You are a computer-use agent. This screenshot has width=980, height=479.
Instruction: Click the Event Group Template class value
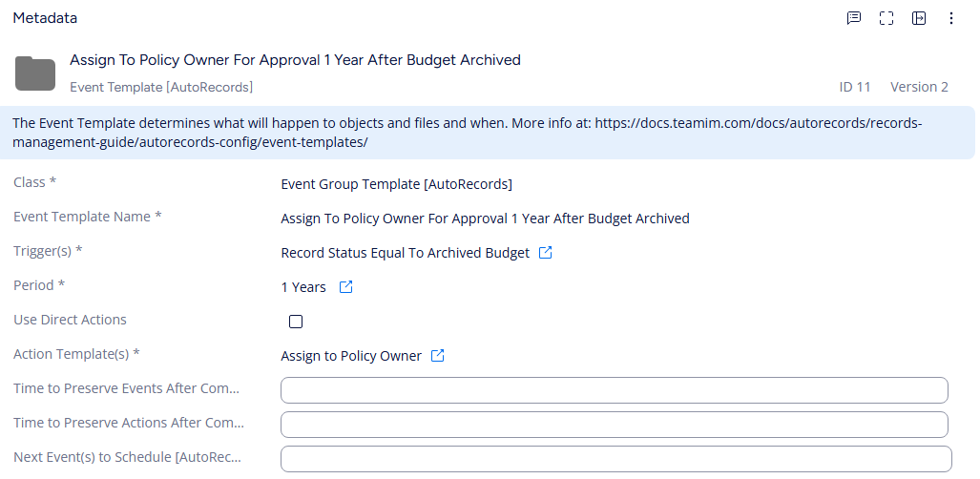396,184
